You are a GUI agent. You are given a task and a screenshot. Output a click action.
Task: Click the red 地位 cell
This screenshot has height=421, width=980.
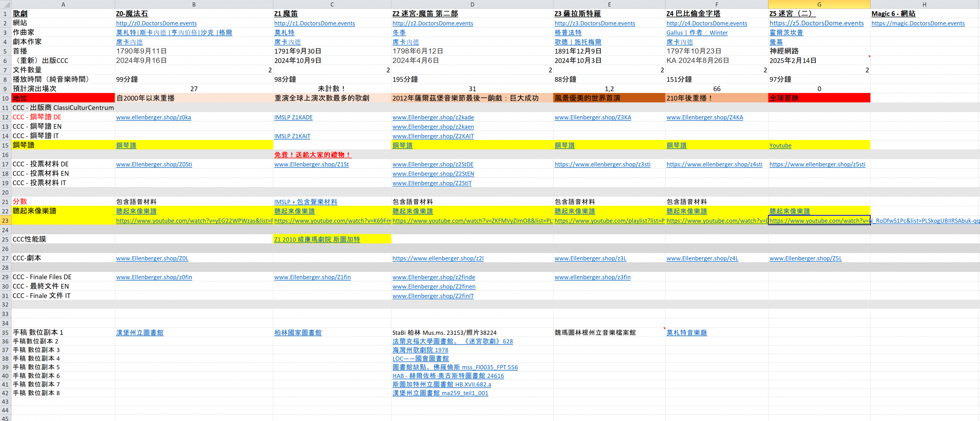(x=63, y=98)
